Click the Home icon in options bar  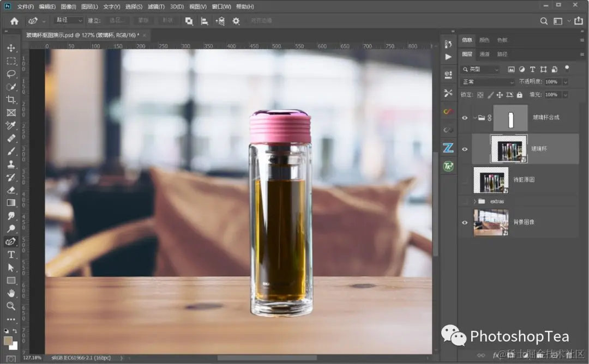tap(14, 21)
